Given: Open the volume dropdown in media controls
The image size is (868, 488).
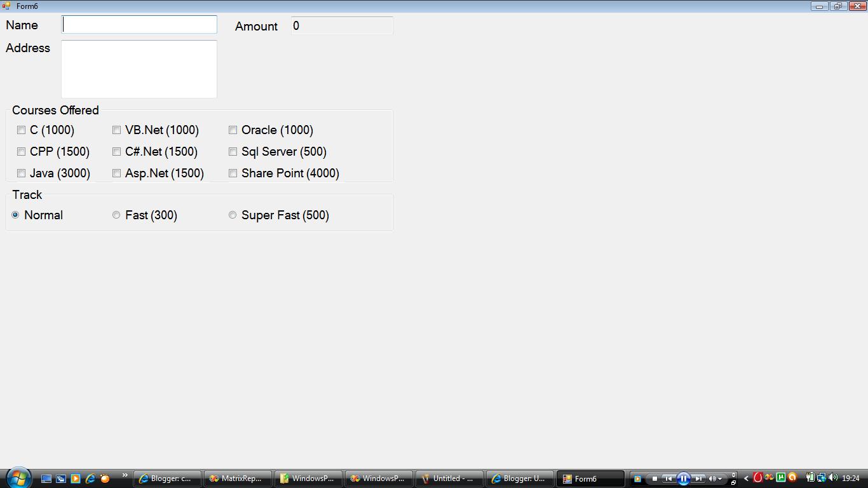Looking at the screenshot, I should 720,478.
